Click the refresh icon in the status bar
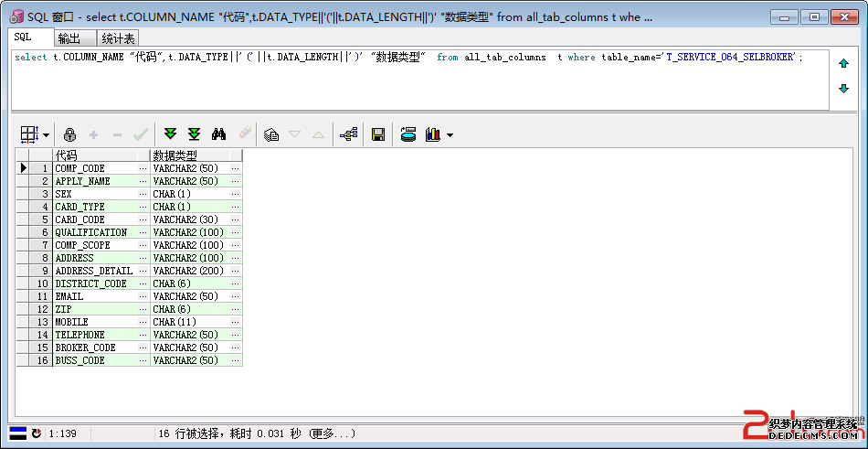Viewport: 868px width, 449px height. tap(37, 433)
